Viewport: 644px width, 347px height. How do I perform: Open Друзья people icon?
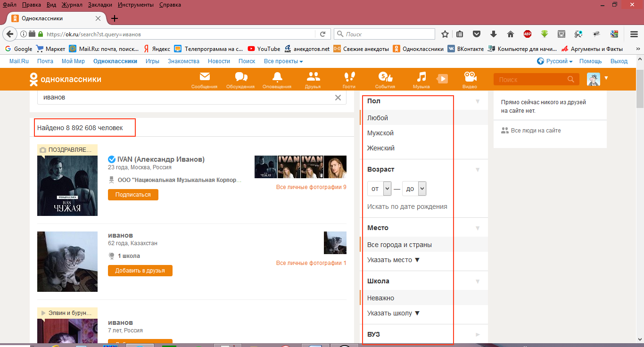(313, 77)
